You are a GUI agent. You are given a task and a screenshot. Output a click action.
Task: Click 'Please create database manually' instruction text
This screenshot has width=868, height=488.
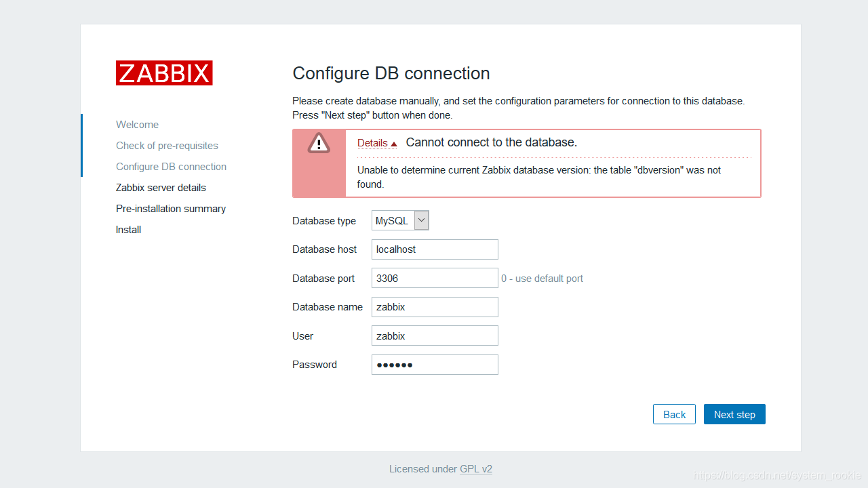[x=518, y=108]
